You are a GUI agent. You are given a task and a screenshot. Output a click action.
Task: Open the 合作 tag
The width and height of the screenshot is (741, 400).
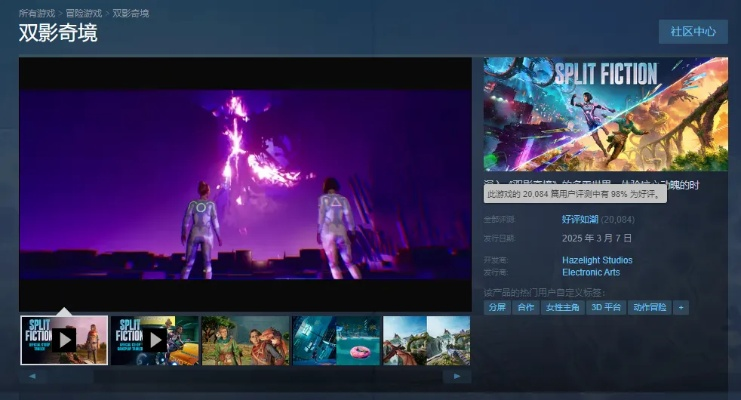coord(526,307)
